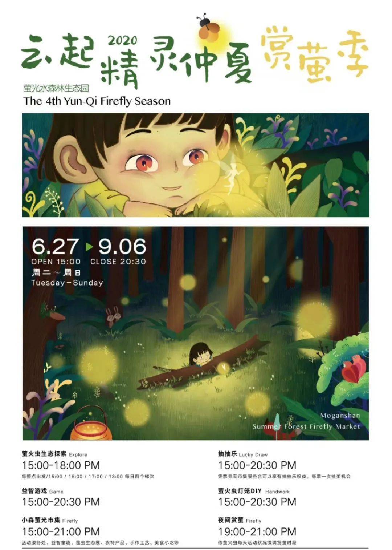Select the yellow 赏萤季 title text

(x=315, y=54)
